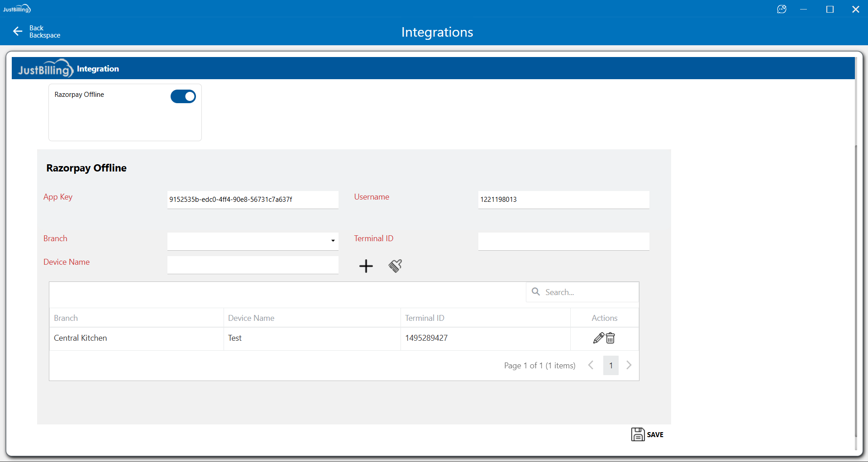
Task: Add device with the plus icon
Action: point(366,266)
